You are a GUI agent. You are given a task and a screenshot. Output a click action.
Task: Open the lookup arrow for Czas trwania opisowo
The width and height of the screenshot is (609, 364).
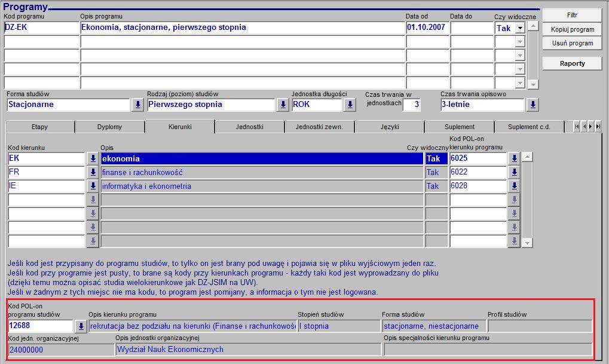point(533,105)
